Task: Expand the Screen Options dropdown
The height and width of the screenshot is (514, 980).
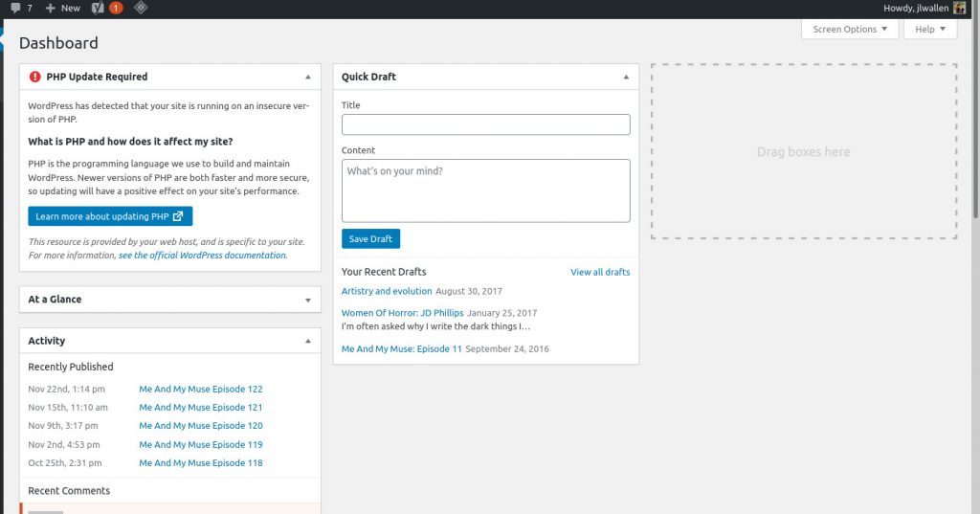Action: (850, 30)
